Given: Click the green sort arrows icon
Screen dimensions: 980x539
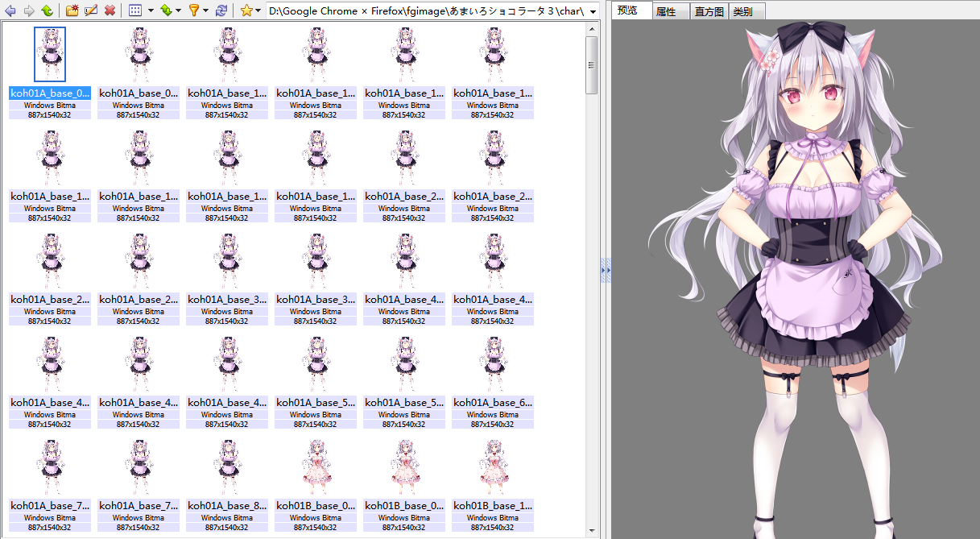Looking at the screenshot, I should pyautogui.click(x=166, y=10).
